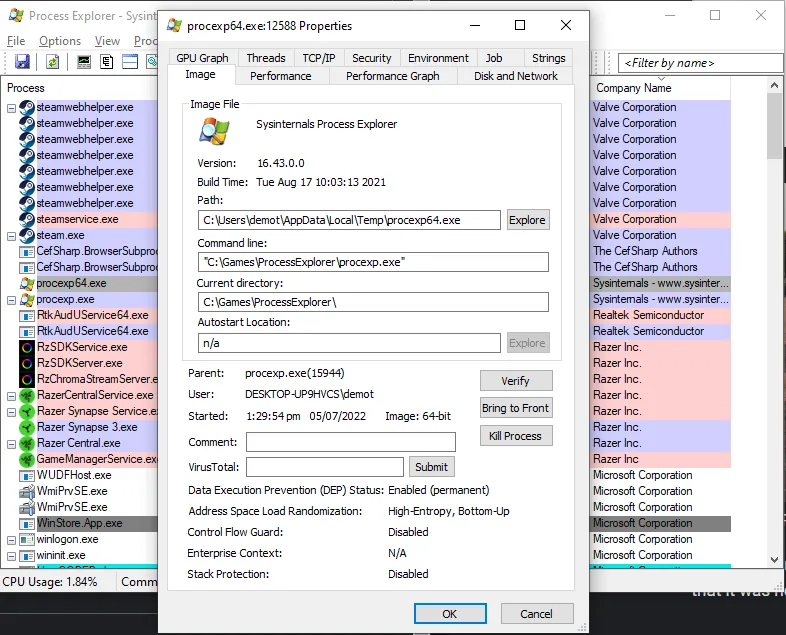Open the TCP/IP tab
Image resolution: width=786 pixels, height=635 pixels.
click(319, 58)
